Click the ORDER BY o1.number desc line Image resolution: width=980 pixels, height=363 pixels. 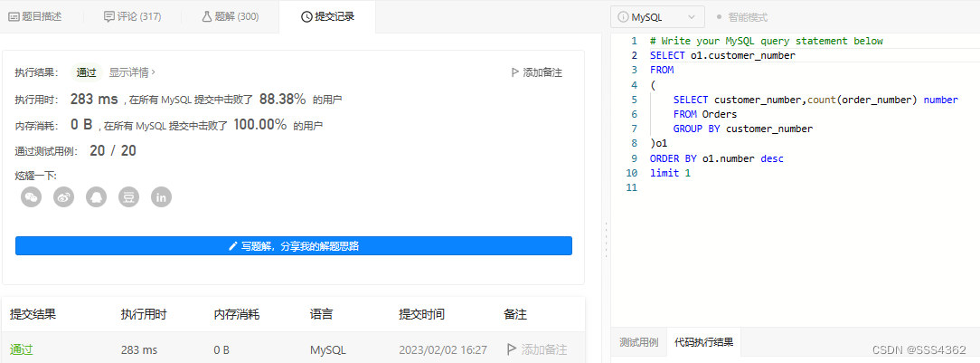coord(716,158)
